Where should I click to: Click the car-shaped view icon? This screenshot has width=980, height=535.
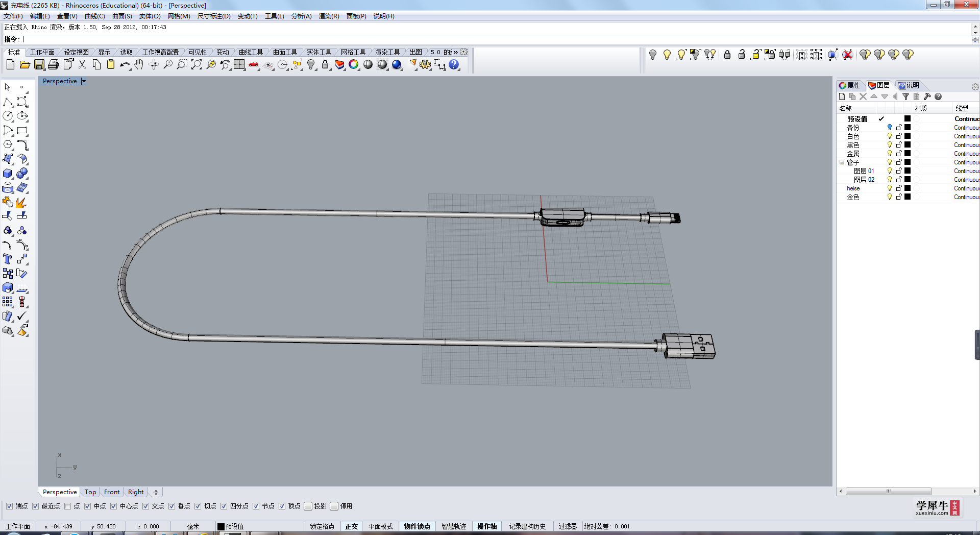[254, 64]
